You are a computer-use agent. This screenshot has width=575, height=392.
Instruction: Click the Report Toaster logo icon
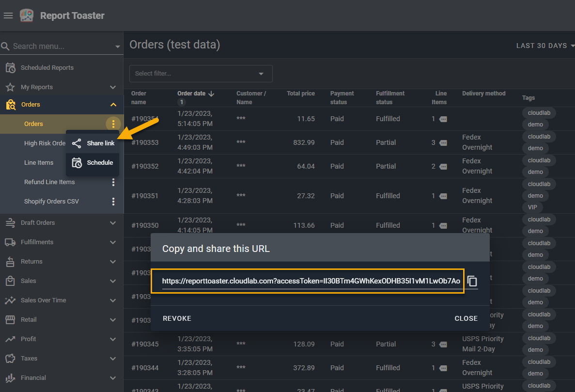pos(27,16)
